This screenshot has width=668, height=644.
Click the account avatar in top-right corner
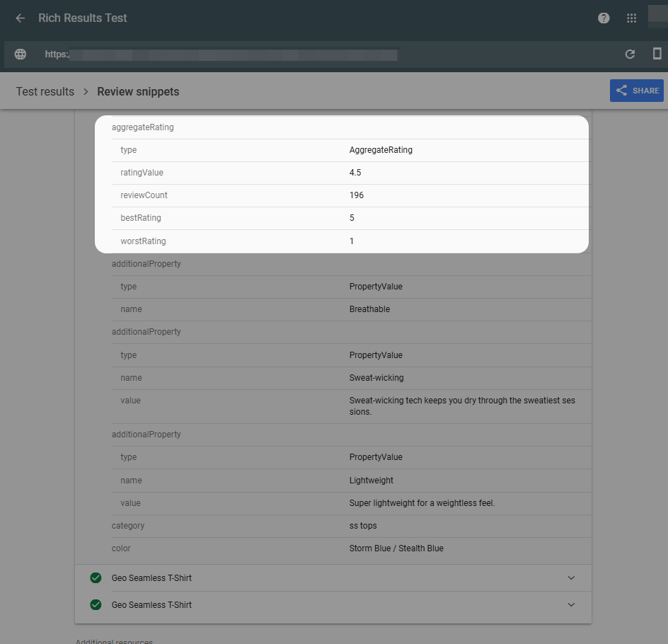pyautogui.click(x=657, y=16)
